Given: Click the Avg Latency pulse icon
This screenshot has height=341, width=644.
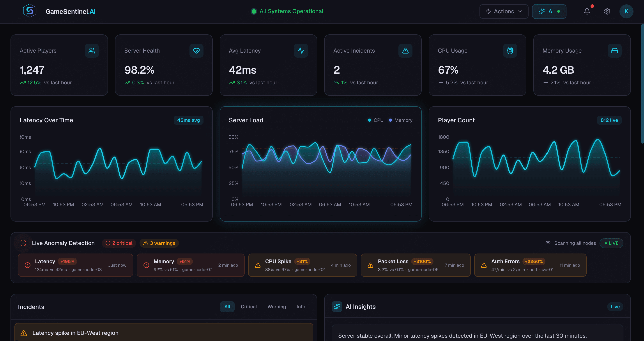Looking at the screenshot, I should [x=301, y=51].
